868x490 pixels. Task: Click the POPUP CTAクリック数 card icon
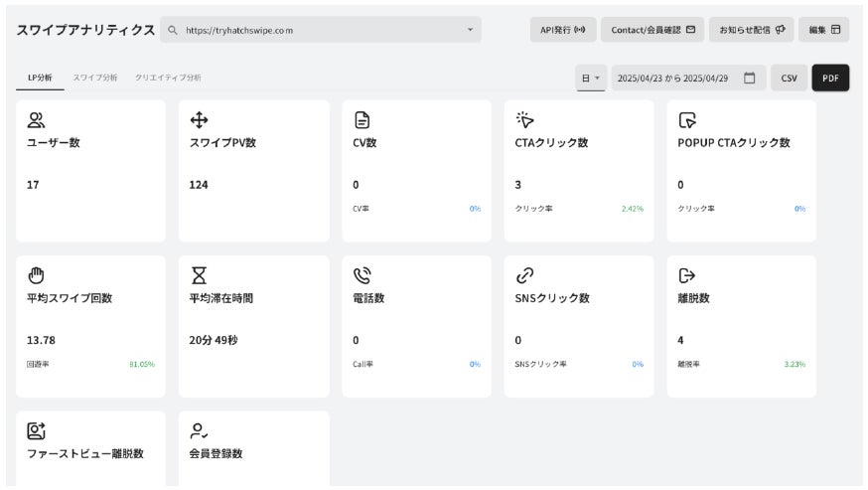click(687, 120)
